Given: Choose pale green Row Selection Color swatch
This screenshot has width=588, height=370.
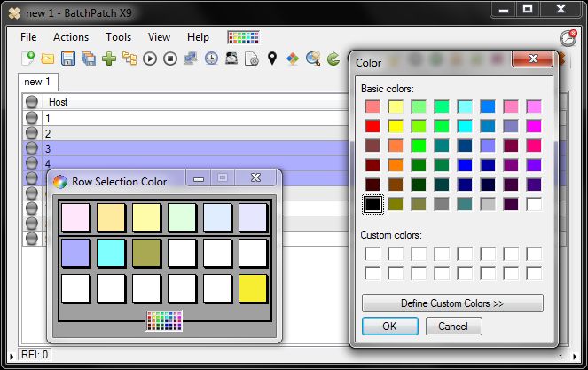Looking at the screenshot, I should pyautogui.click(x=182, y=217).
